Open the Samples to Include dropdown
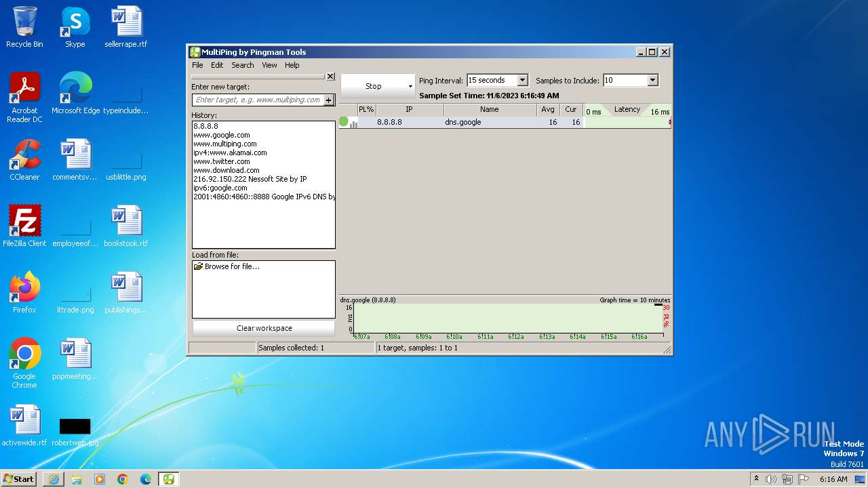 pos(652,80)
